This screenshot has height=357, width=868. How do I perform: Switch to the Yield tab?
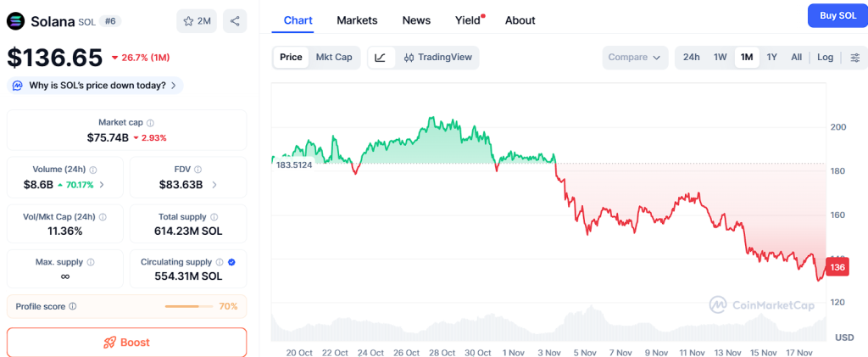pyautogui.click(x=468, y=20)
